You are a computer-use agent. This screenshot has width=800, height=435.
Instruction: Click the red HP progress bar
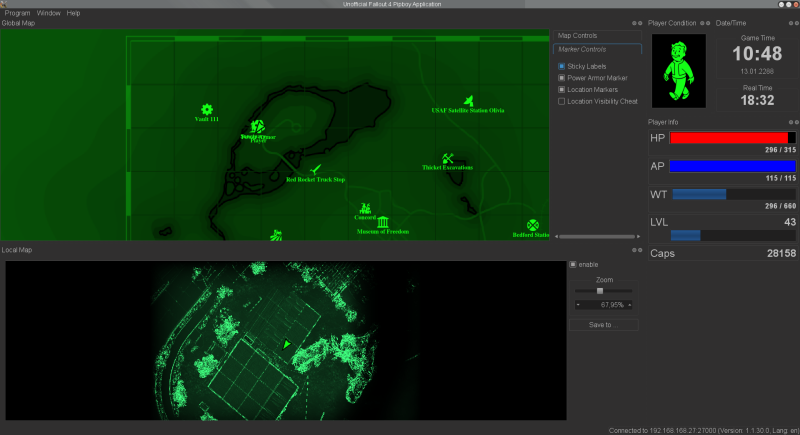pyautogui.click(x=733, y=138)
